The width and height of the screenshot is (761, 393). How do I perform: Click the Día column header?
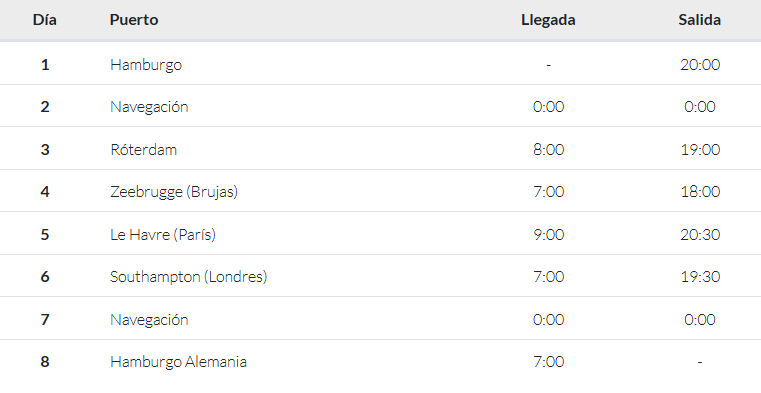coord(45,20)
